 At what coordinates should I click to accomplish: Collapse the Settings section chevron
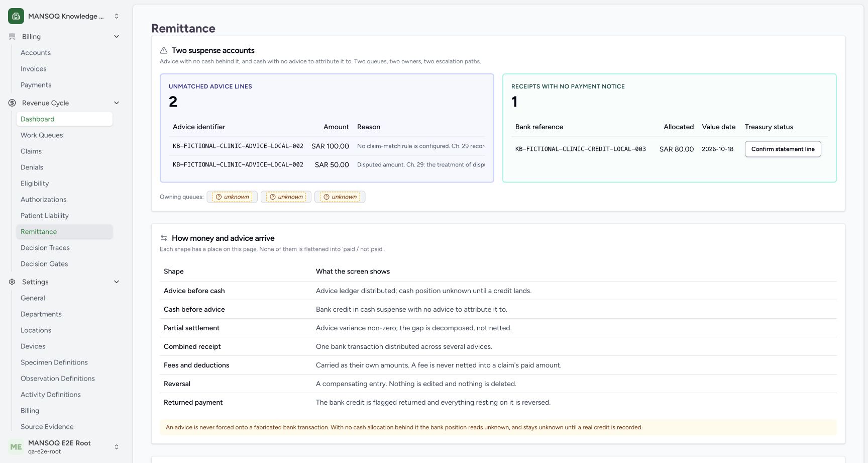pos(117,282)
